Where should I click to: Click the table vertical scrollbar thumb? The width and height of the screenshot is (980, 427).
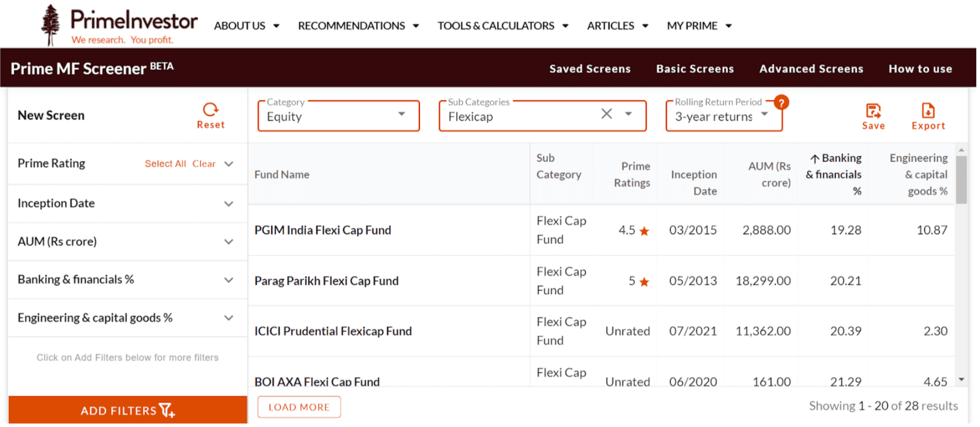click(x=961, y=180)
